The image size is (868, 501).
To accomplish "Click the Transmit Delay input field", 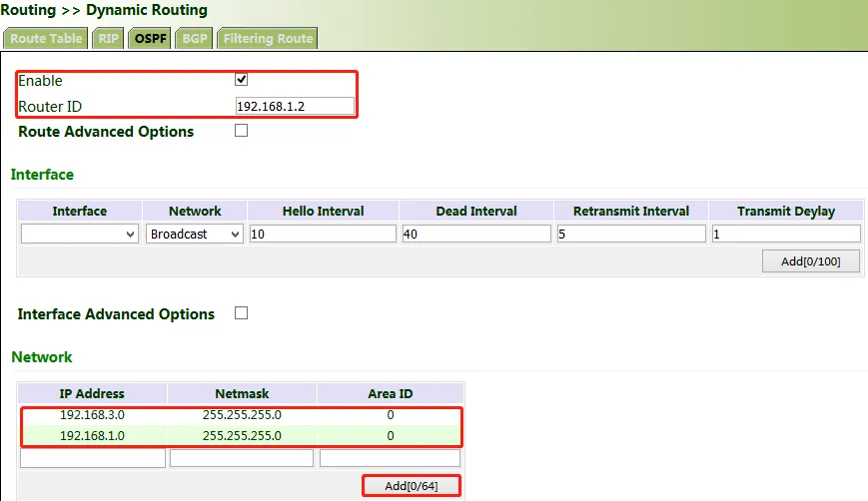I will click(x=786, y=234).
